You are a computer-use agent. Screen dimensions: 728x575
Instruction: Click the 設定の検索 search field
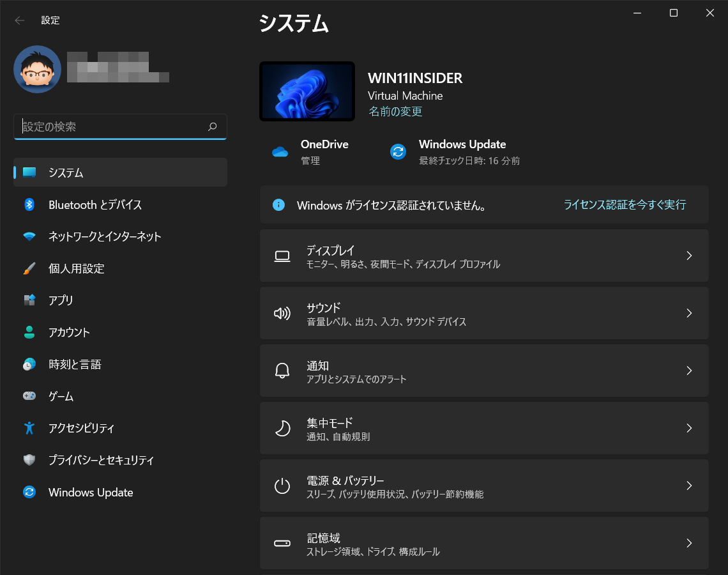pos(120,126)
